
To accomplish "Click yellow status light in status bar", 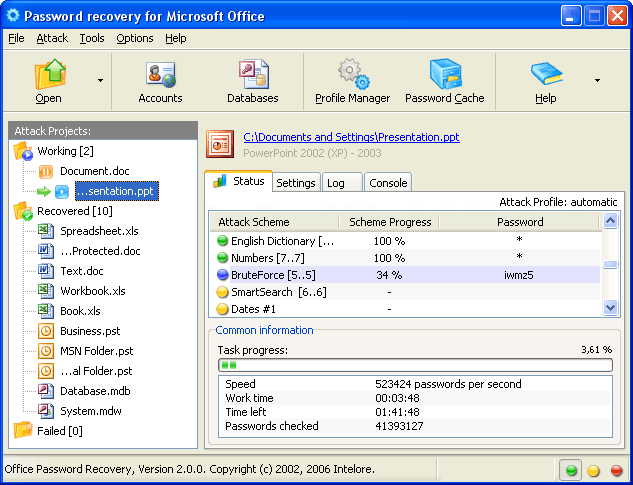I will point(593,470).
